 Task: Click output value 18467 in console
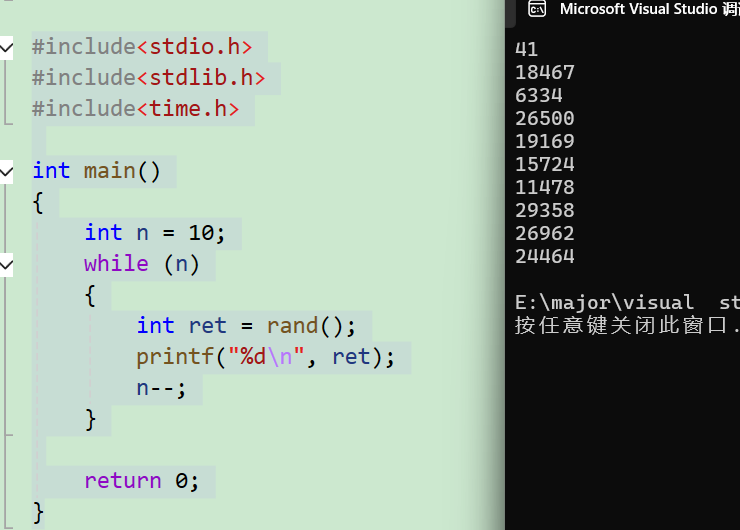pos(545,73)
